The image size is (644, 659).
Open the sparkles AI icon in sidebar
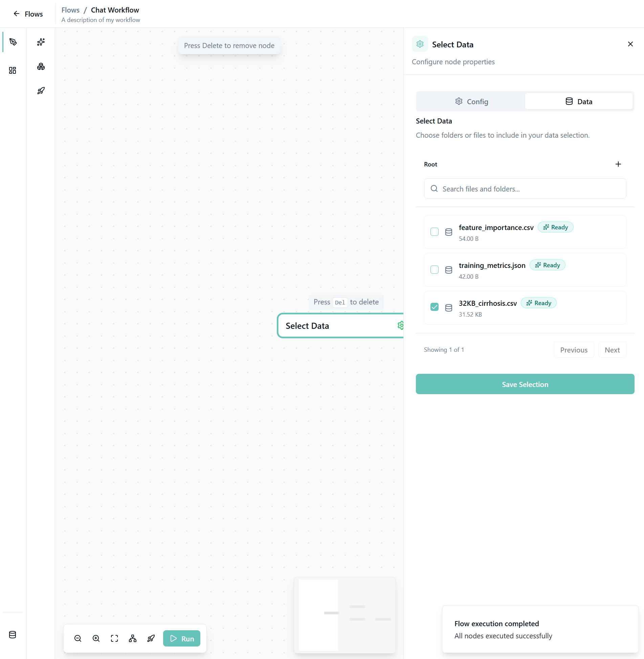pyautogui.click(x=41, y=42)
